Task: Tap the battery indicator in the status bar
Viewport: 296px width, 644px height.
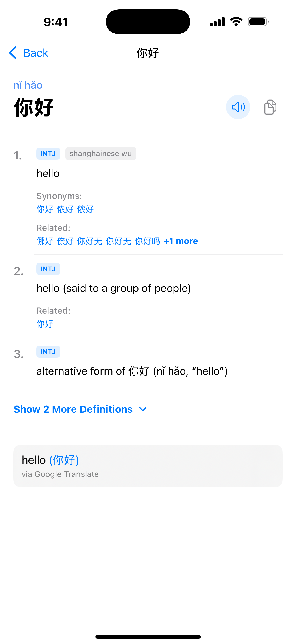Action: (258, 22)
